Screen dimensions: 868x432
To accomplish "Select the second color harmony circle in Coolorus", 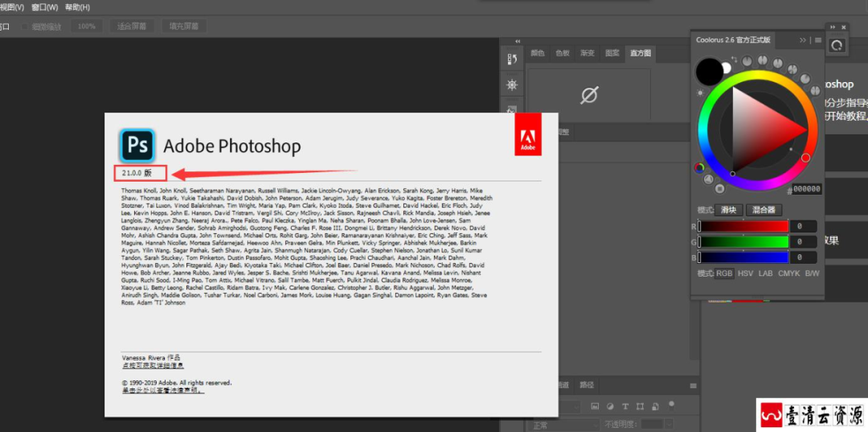I will click(x=763, y=60).
